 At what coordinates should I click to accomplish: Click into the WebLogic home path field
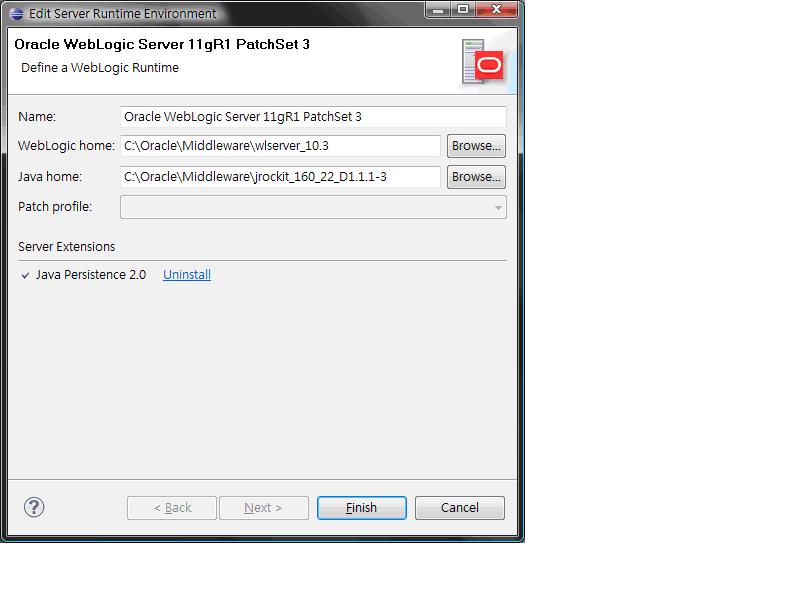coord(281,146)
